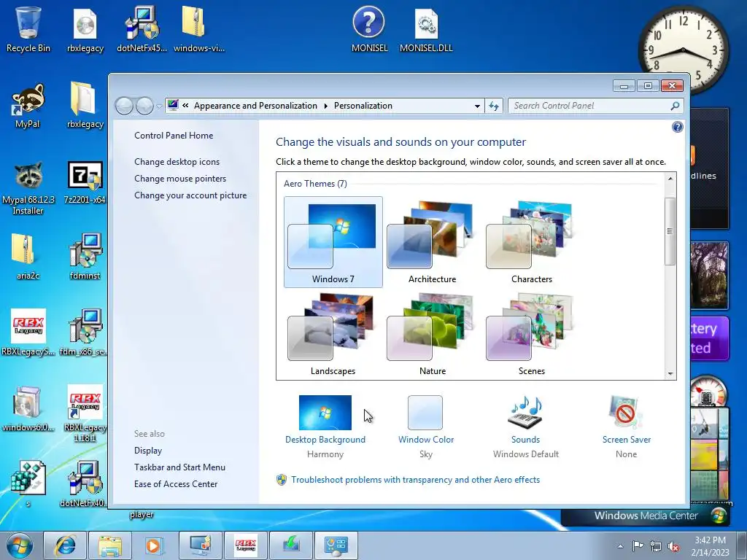Viewport: 747px width, 560px height.
Task: Select the Windows 7 theme
Action: click(x=333, y=242)
